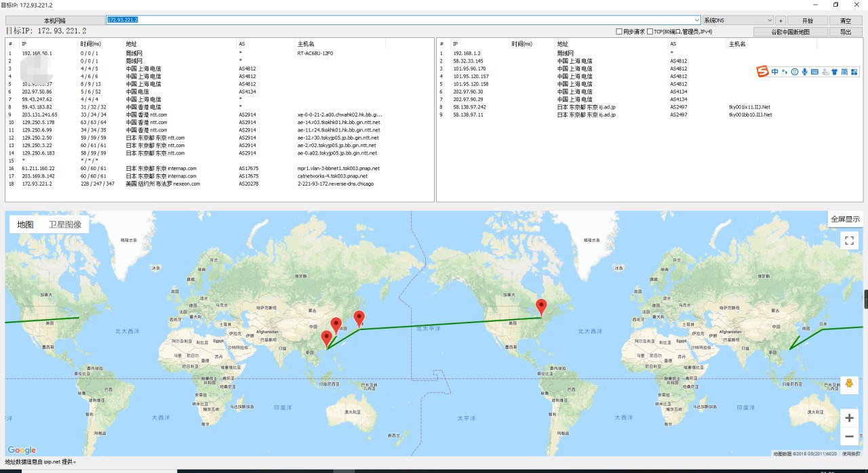Click the map fullscreen toggle icon
Screen dimensions: 868x473
click(x=849, y=240)
